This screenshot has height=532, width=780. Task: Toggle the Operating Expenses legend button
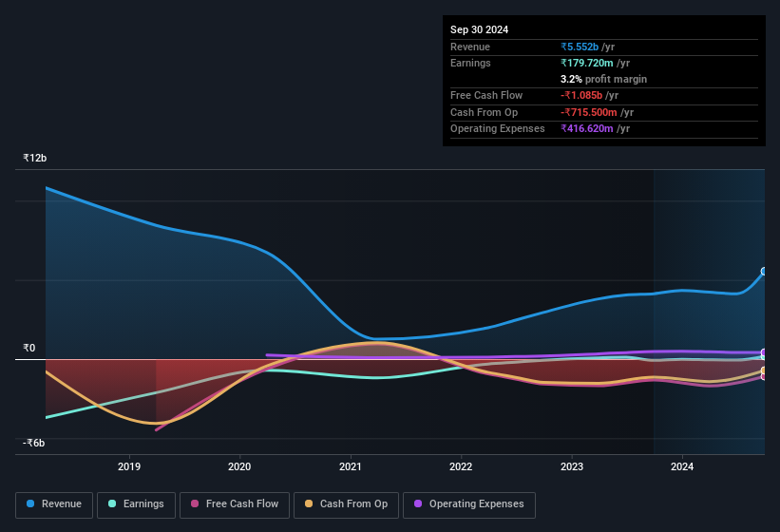point(469,504)
